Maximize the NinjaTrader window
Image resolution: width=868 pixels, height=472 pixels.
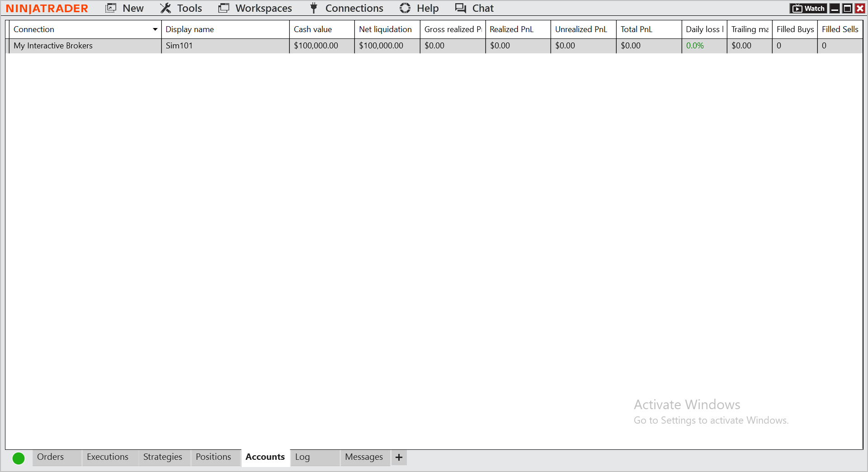[x=848, y=9]
